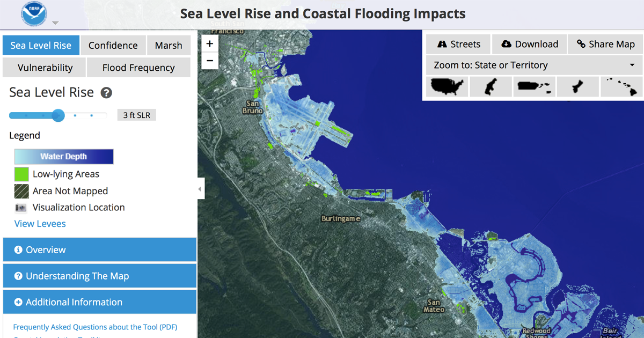Open the Zoom to State or Territory dropdown
Screen dimensions: 644x338
[534, 65]
